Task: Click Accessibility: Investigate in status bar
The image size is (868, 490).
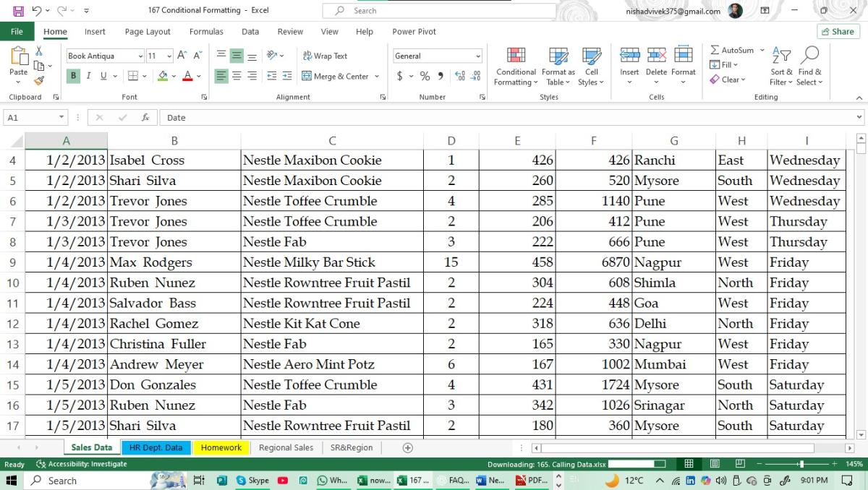Action: tap(82, 464)
